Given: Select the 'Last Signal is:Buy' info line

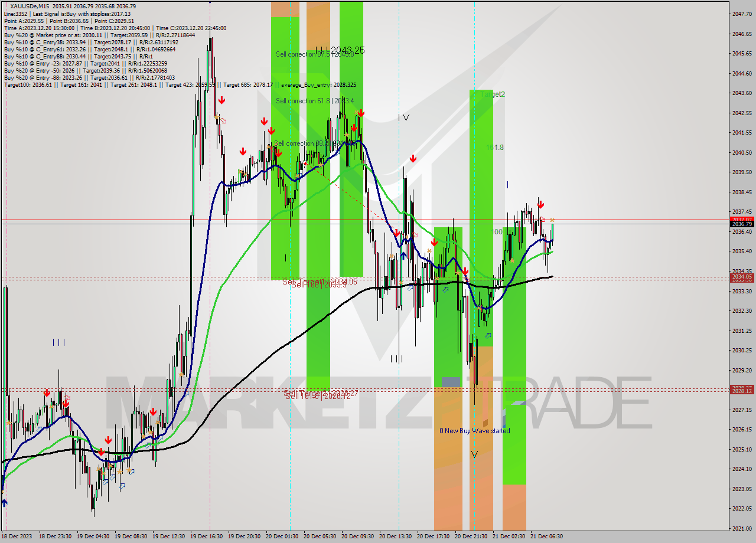Looking at the screenshot, I should (x=67, y=14).
